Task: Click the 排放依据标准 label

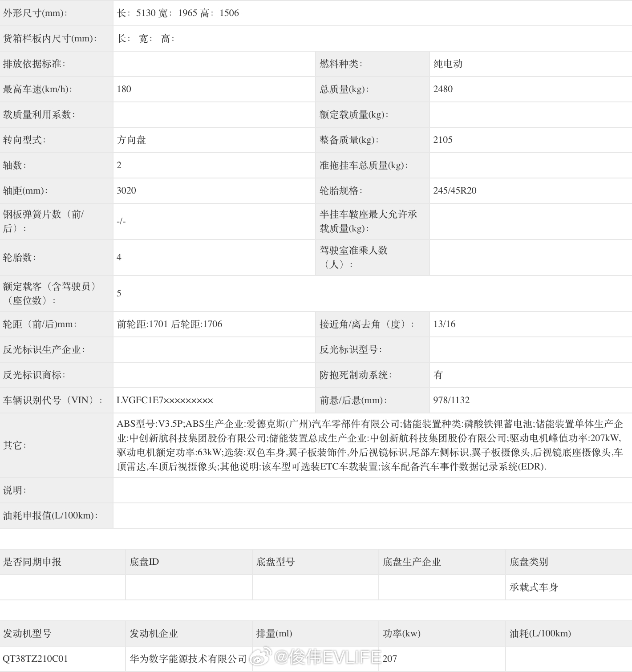Action: click(34, 64)
